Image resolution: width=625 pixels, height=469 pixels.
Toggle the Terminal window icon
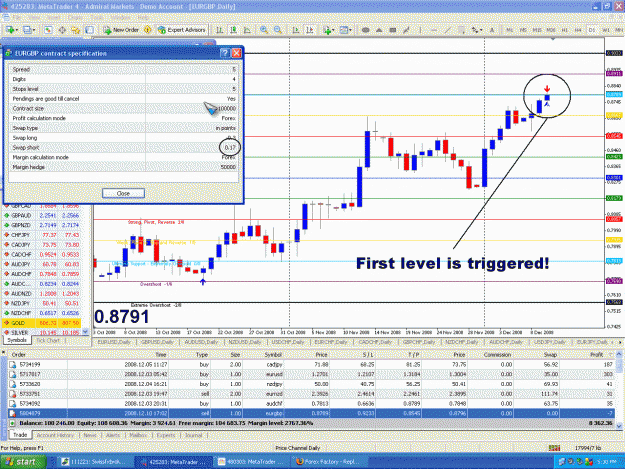(89, 30)
